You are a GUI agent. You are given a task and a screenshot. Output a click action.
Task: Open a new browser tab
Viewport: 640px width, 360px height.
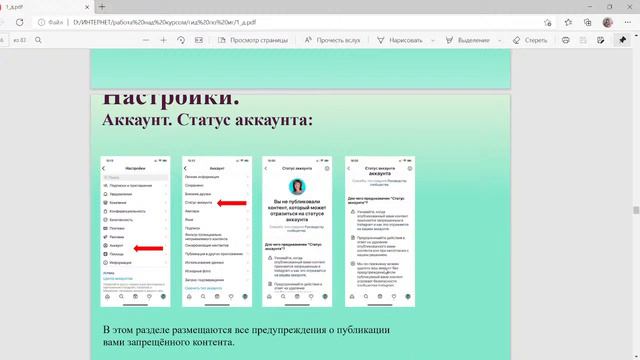(102, 7)
